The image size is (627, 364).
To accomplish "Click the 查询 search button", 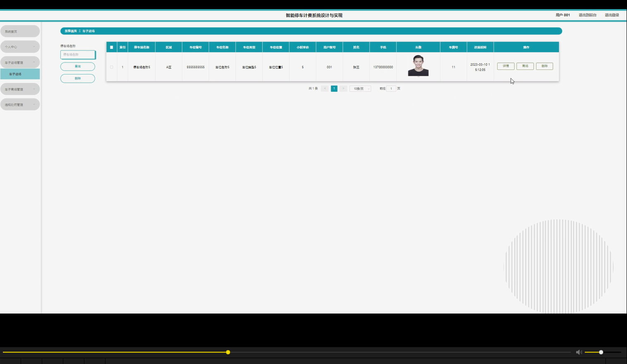I will click(78, 67).
